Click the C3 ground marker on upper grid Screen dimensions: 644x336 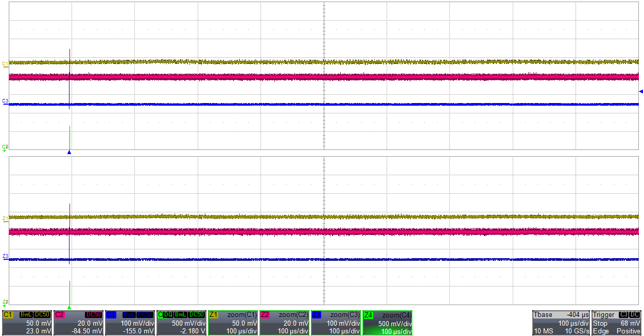(5, 101)
